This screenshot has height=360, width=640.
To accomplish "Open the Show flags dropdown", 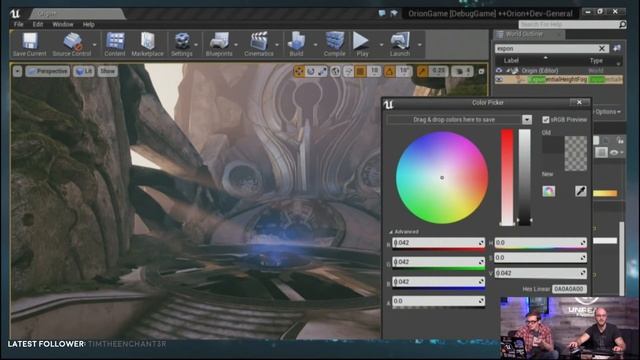I will [x=107, y=71].
